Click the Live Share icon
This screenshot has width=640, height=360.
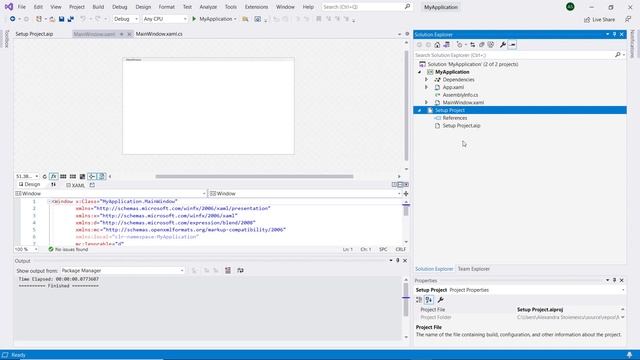[x=587, y=20]
